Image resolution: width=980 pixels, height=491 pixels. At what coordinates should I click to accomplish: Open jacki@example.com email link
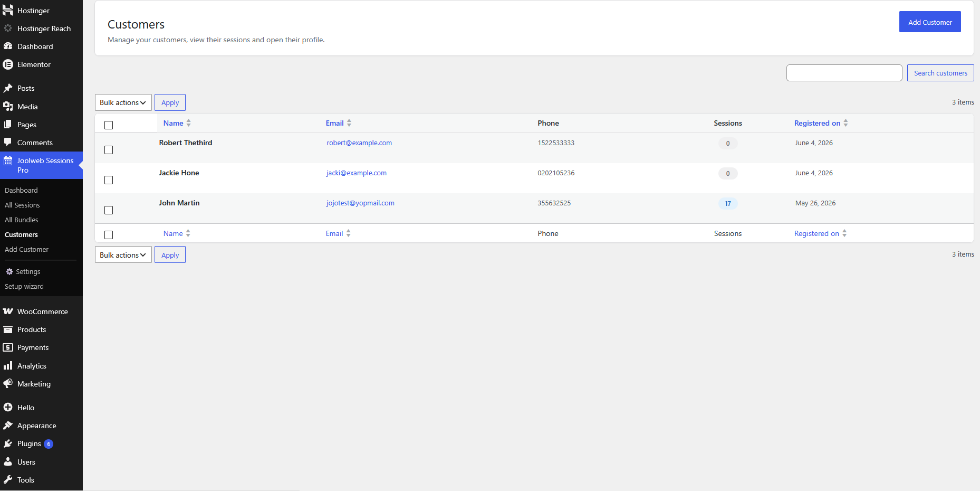(x=357, y=173)
